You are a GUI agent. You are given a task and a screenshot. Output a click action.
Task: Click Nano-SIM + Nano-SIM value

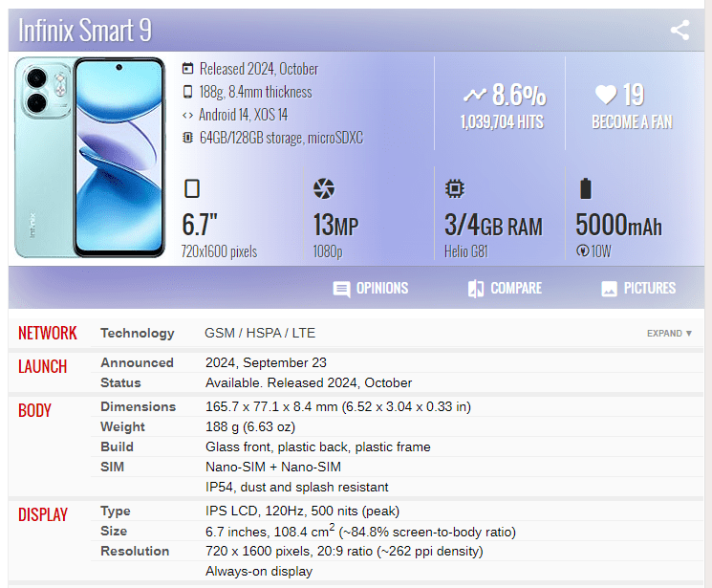coord(273,467)
